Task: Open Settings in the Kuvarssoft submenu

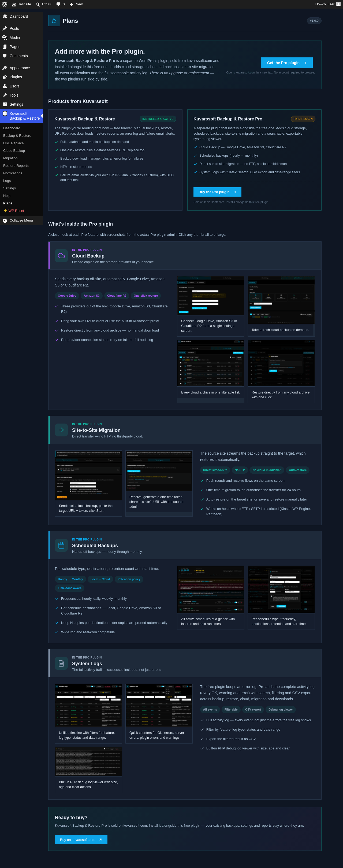Action: (9, 188)
